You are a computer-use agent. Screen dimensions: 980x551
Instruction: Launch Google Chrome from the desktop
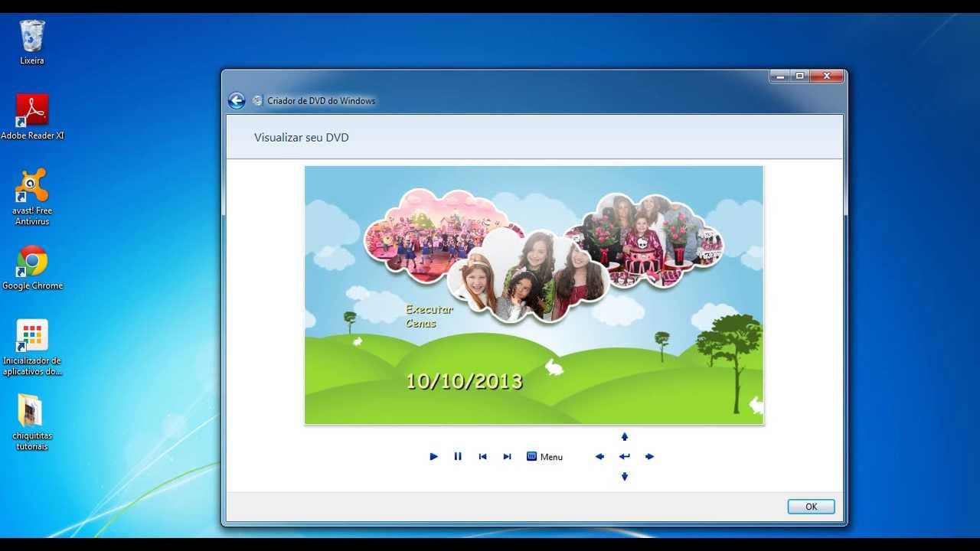tap(32, 268)
